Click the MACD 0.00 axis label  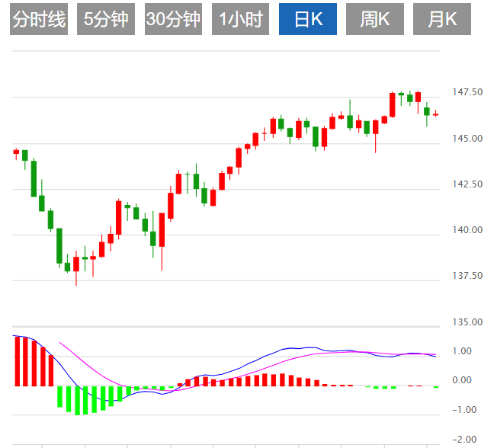click(x=462, y=380)
